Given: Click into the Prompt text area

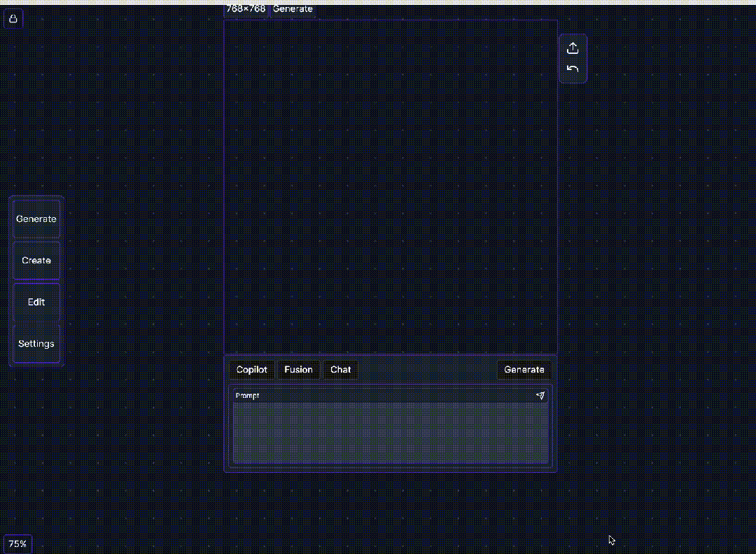Looking at the screenshot, I should (x=391, y=432).
